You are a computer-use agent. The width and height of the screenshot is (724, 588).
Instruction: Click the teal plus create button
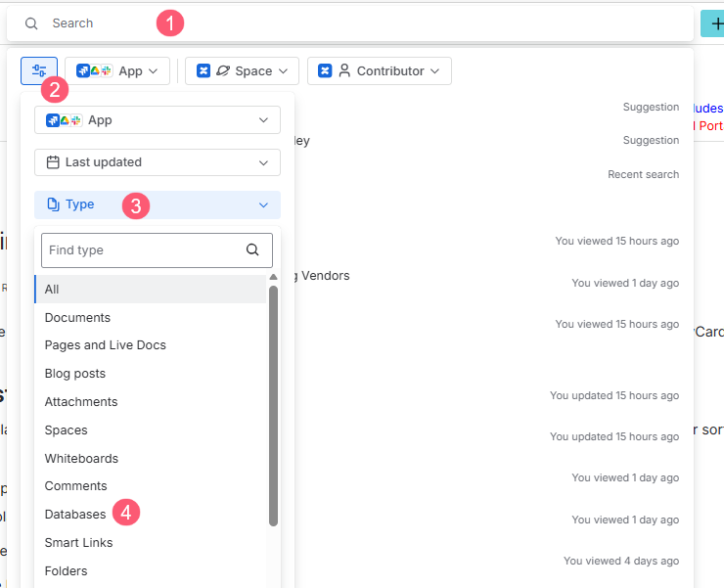pos(712,23)
